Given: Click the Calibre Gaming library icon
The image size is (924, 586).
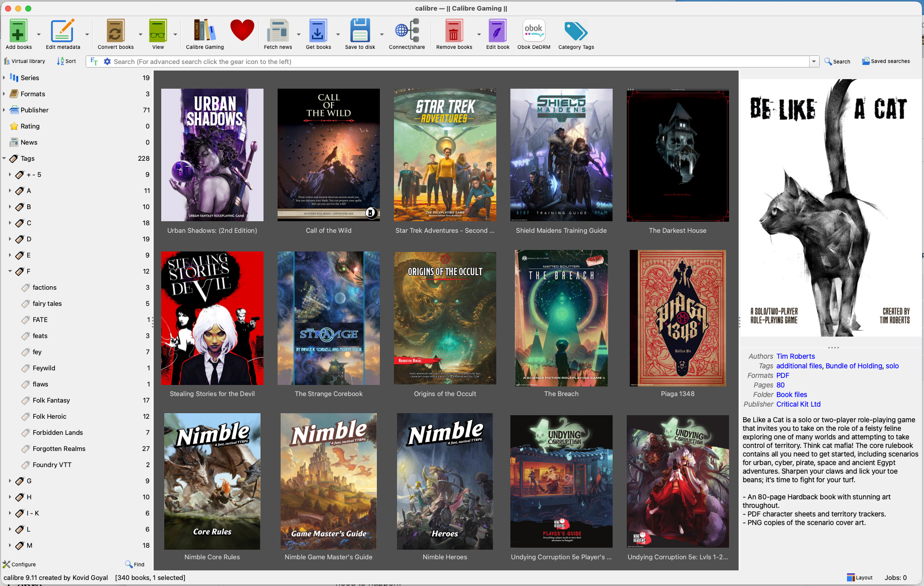Looking at the screenshot, I should click(205, 31).
